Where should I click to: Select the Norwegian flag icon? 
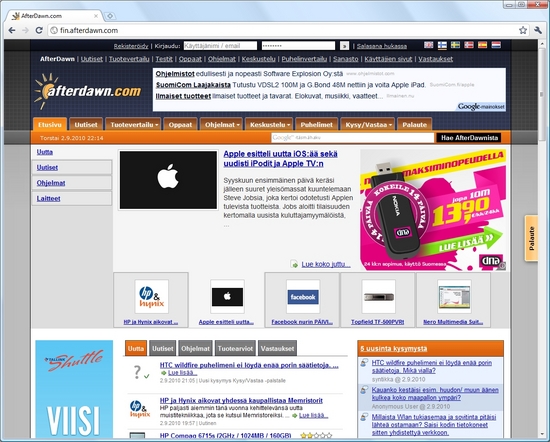(469, 45)
